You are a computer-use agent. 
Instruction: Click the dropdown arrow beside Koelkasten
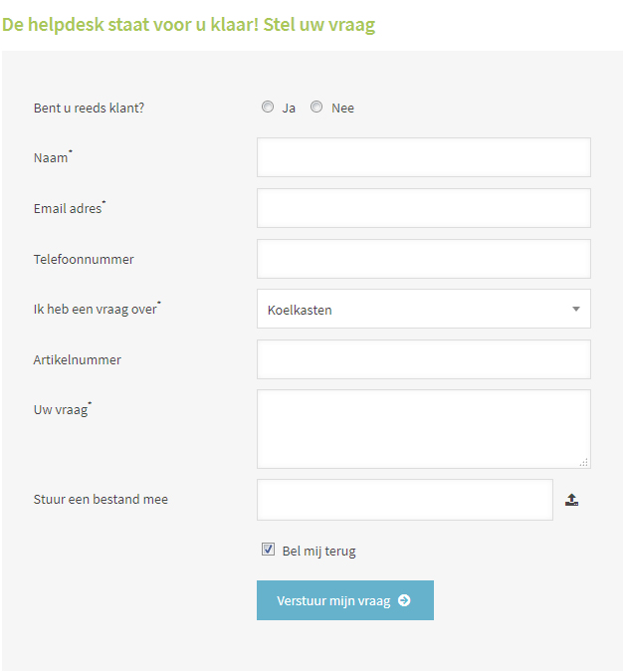pos(575,310)
